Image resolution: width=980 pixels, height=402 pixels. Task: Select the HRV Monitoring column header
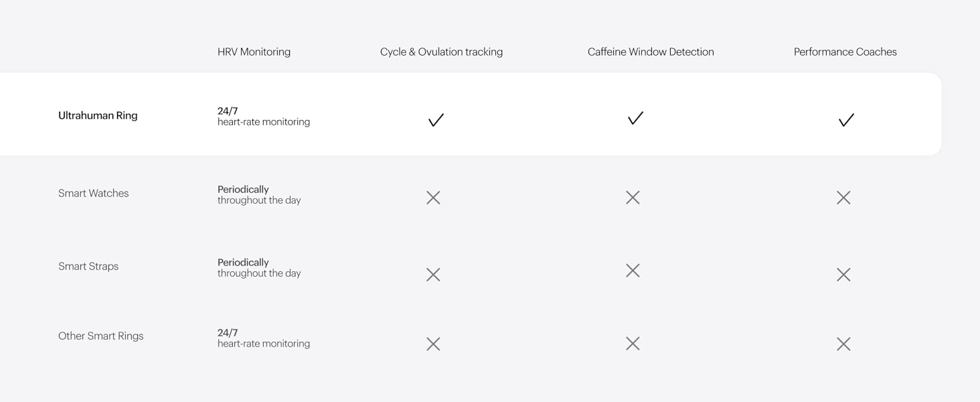pos(254,52)
